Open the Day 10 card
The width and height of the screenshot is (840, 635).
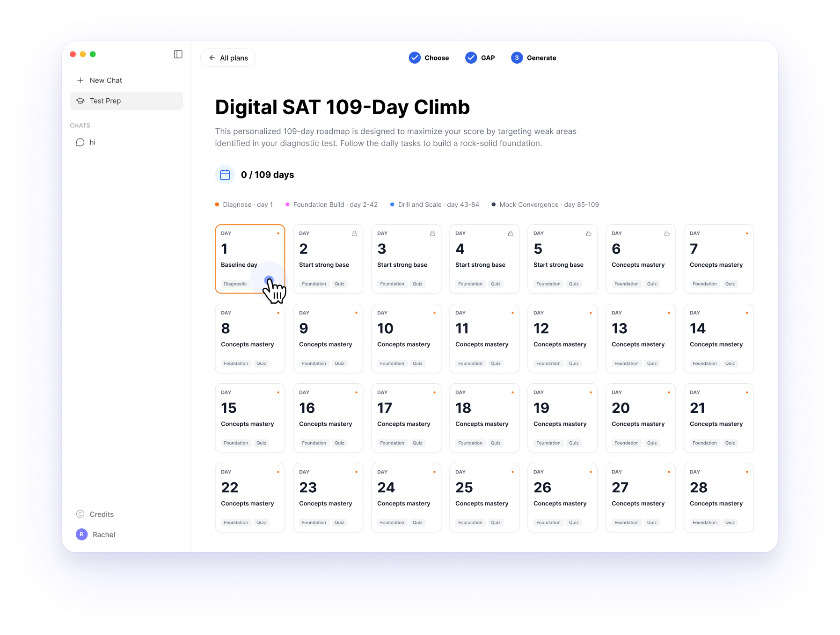point(406,339)
